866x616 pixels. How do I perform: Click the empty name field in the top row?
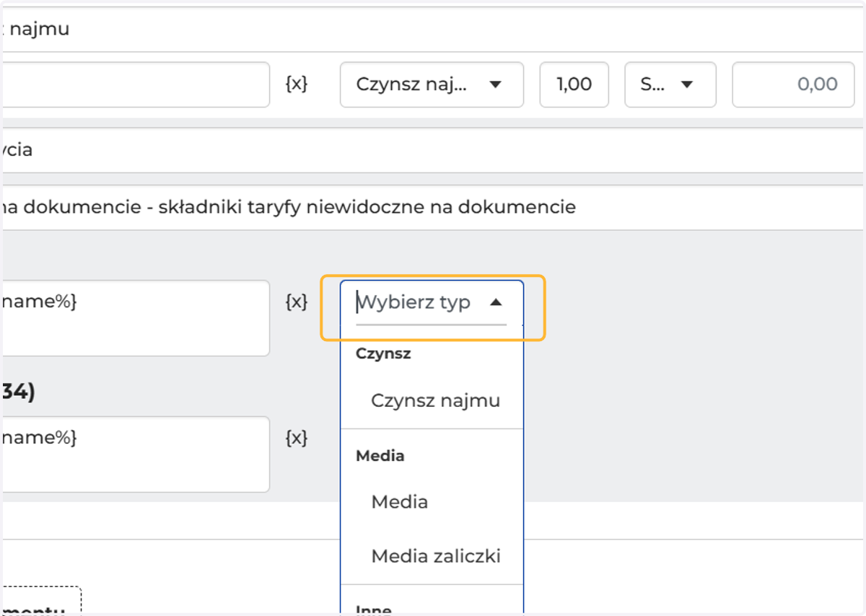click(x=136, y=84)
